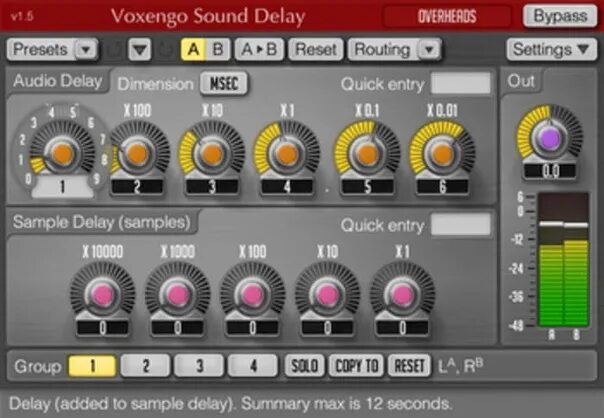Click the audio delay X1 knob
The image size is (604, 418).
(287, 153)
